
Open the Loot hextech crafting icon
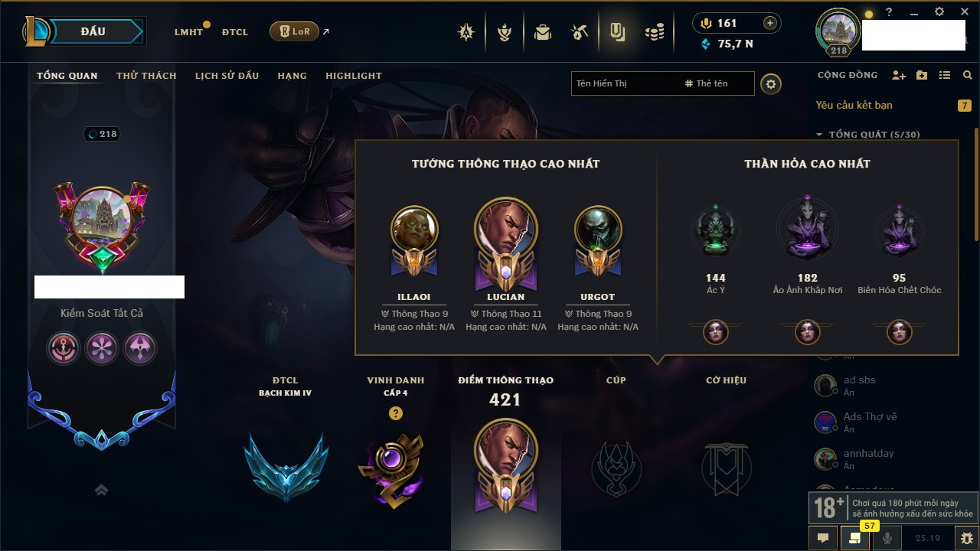coord(579,32)
